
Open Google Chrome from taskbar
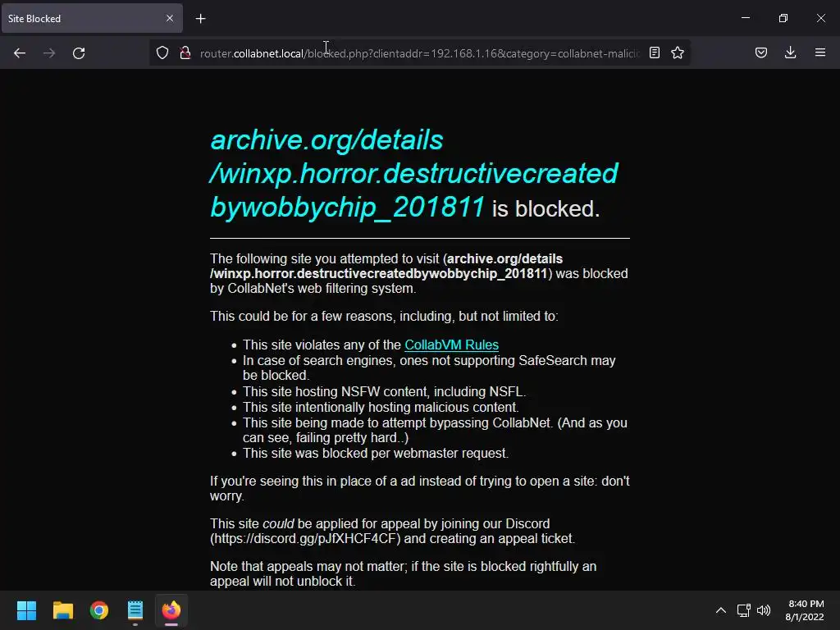(x=99, y=610)
